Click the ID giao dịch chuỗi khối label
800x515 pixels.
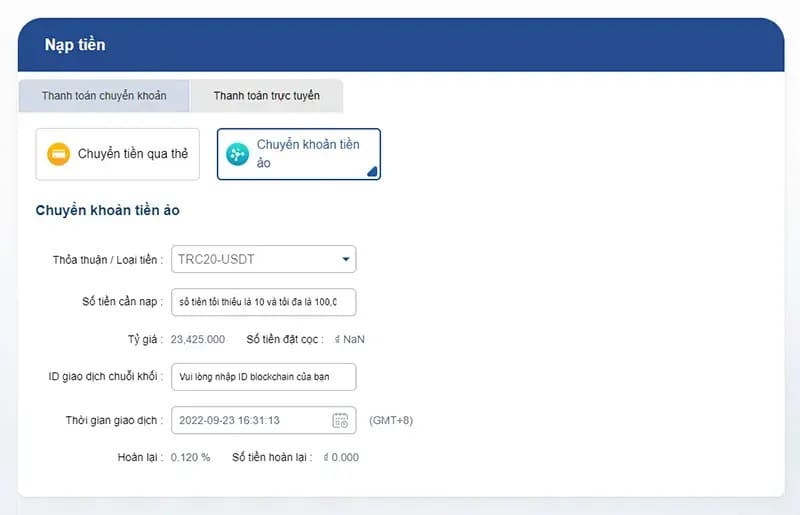point(106,377)
